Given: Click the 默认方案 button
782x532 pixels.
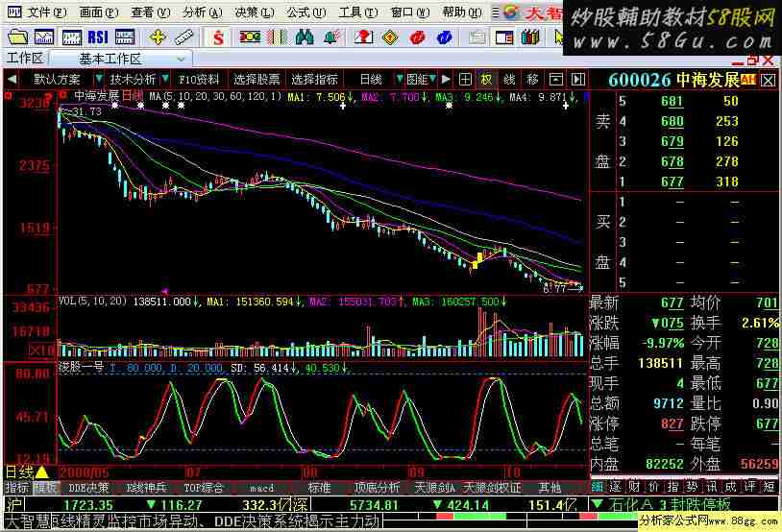Looking at the screenshot, I should point(57,80).
